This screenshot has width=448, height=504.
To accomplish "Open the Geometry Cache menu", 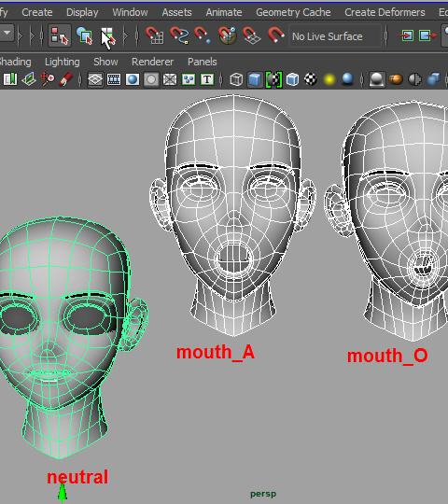I will tap(293, 12).
